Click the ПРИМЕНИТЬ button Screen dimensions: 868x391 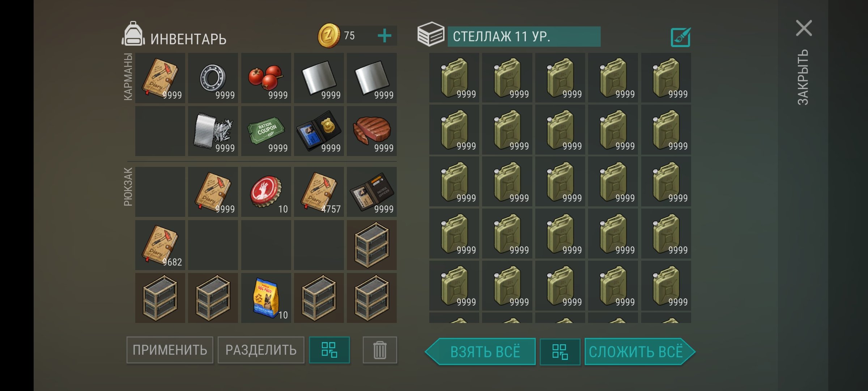tap(170, 350)
